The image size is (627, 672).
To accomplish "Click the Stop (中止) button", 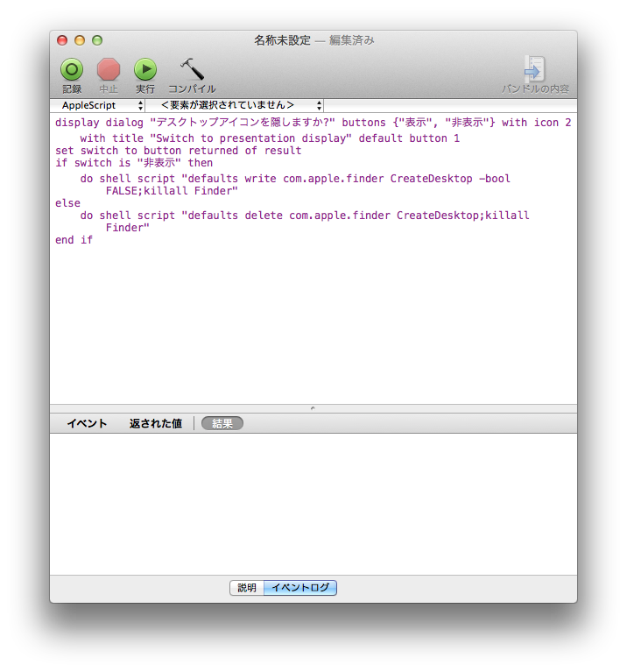I will click(109, 75).
